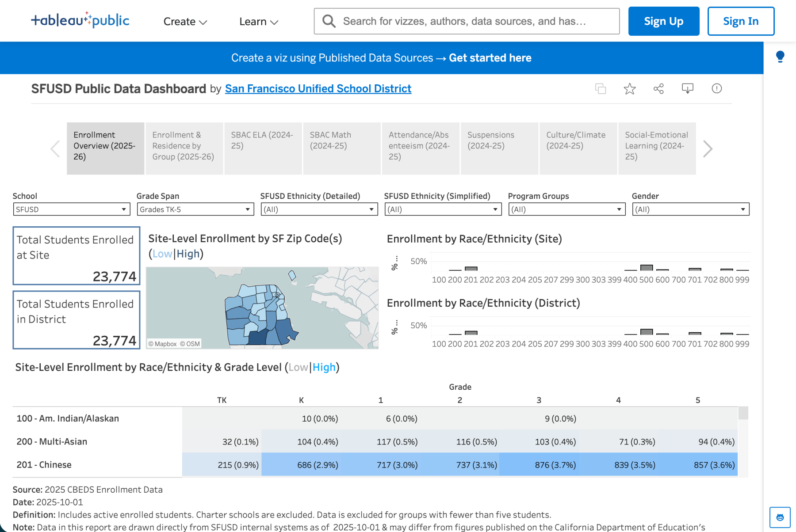Click the Sign In button
This screenshot has width=796, height=532.
click(741, 21)
